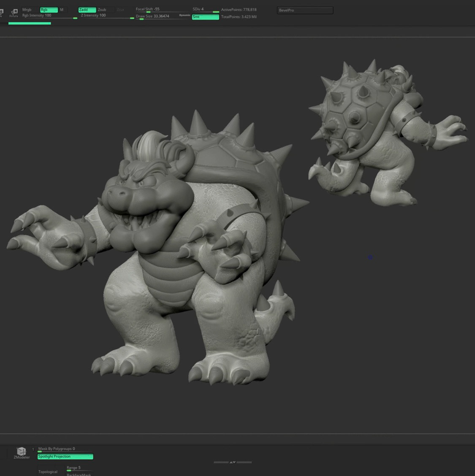The image size is (475, 476).
Task: Click the Mask By Polygroups slider
Action: (65, 449)
